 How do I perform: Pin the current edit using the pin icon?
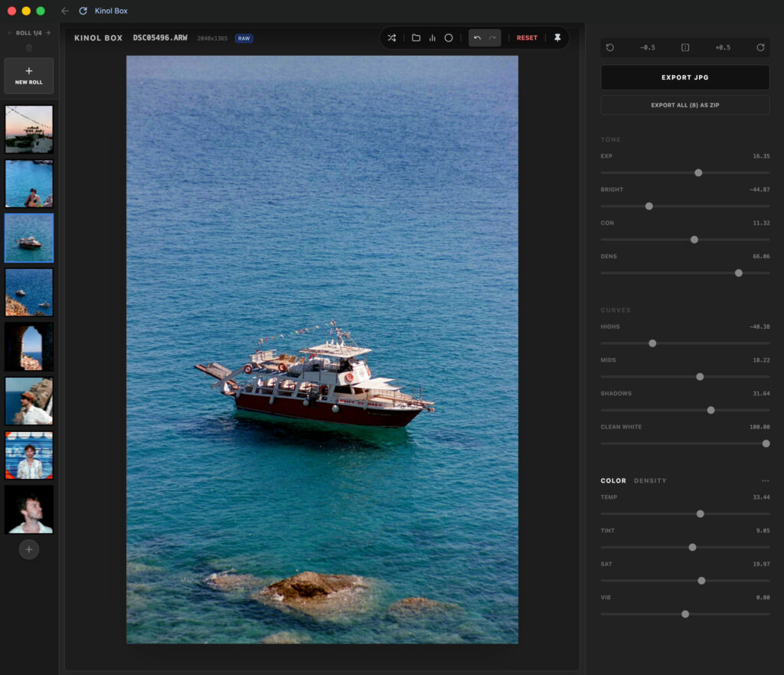[557, 38]
